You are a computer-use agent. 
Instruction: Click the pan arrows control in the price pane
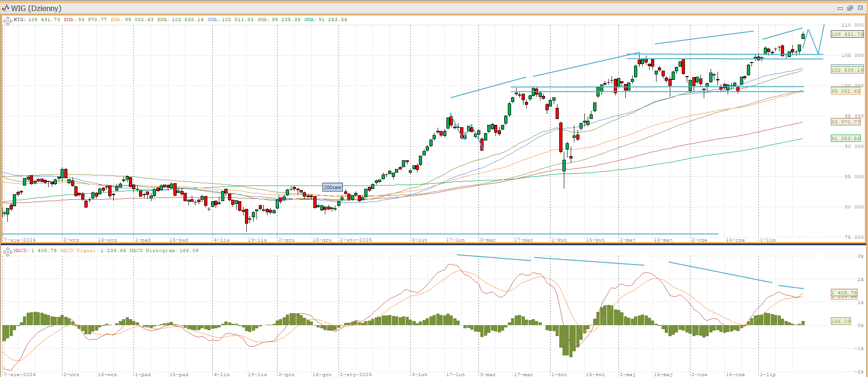point(7,21)
